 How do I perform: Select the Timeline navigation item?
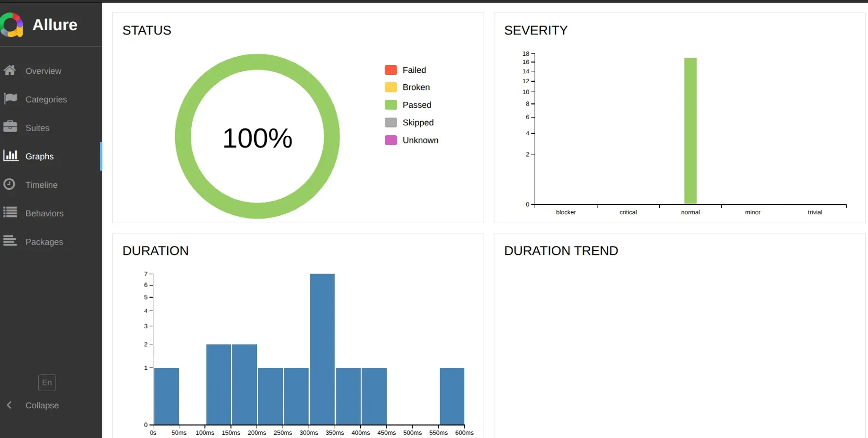coord(41,184)
